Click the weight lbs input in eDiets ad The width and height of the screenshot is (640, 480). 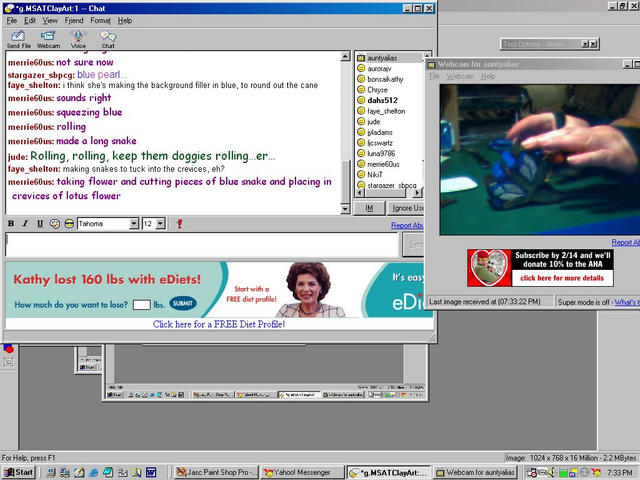pos(141,304)
